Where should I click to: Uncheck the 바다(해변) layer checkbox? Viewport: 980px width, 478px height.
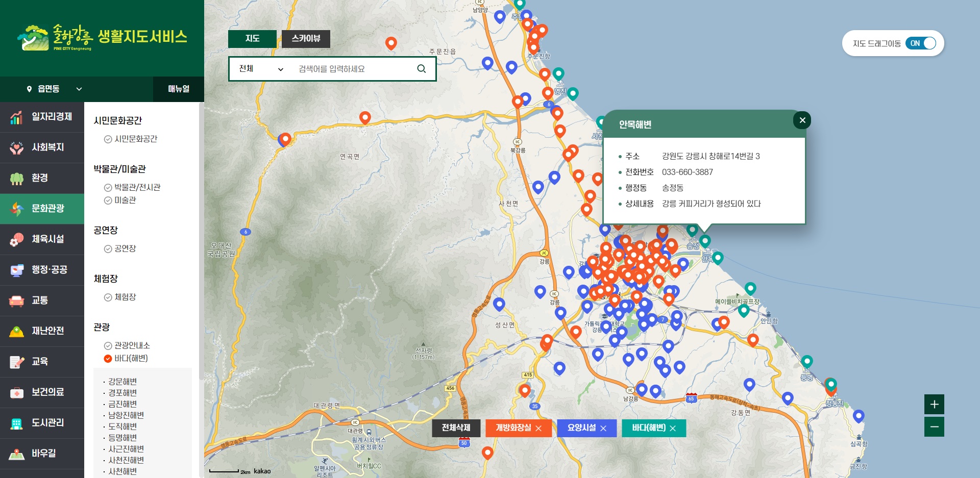108,359
